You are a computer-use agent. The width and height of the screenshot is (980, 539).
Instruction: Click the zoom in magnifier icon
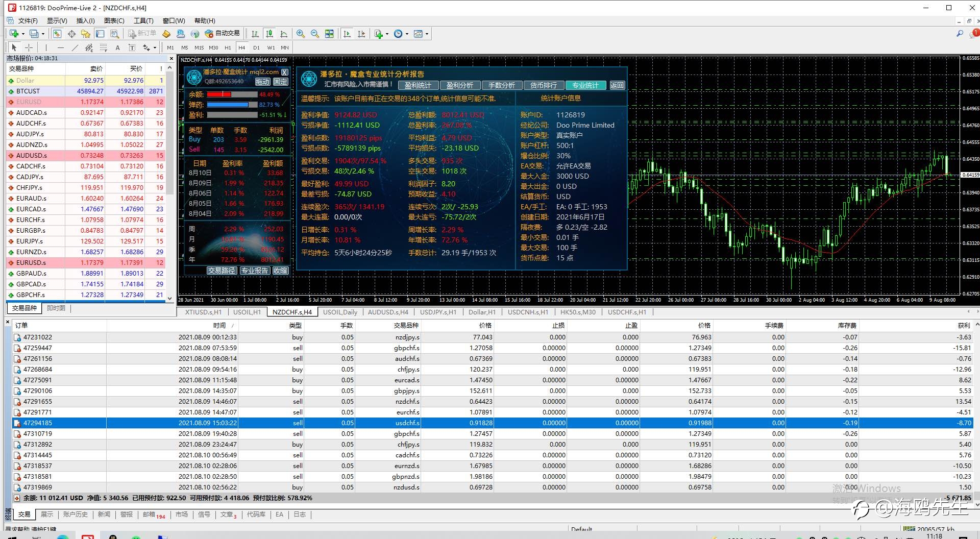(x=301, y=34)
